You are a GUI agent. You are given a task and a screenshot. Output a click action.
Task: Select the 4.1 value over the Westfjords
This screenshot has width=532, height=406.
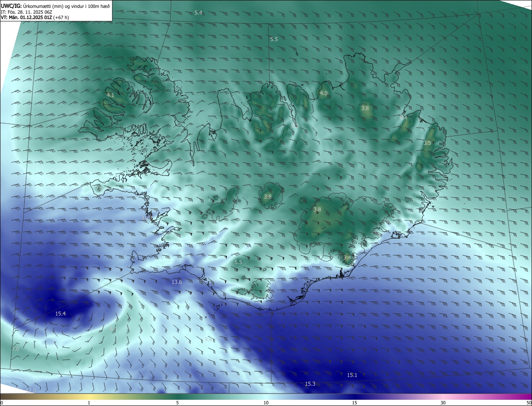click(111, 95)
